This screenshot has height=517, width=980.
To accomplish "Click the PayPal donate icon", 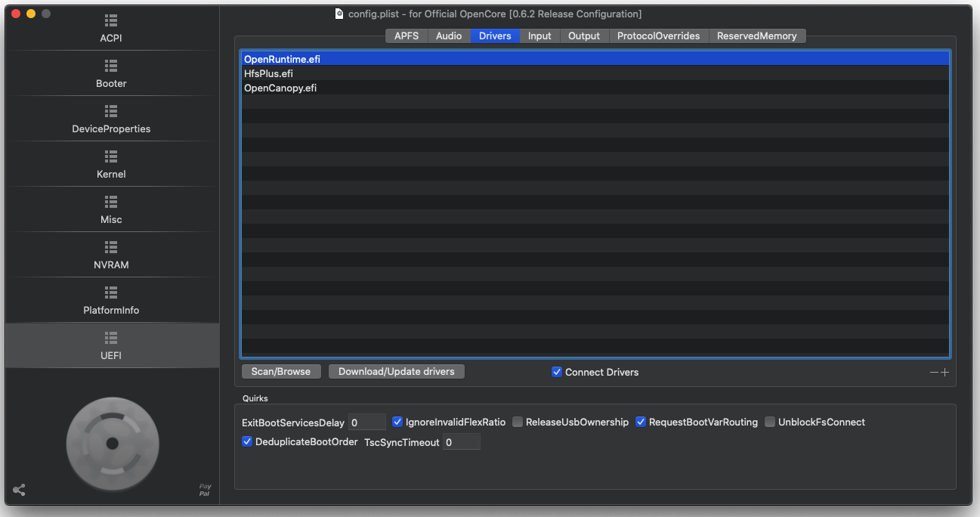I will click(205, 490).
